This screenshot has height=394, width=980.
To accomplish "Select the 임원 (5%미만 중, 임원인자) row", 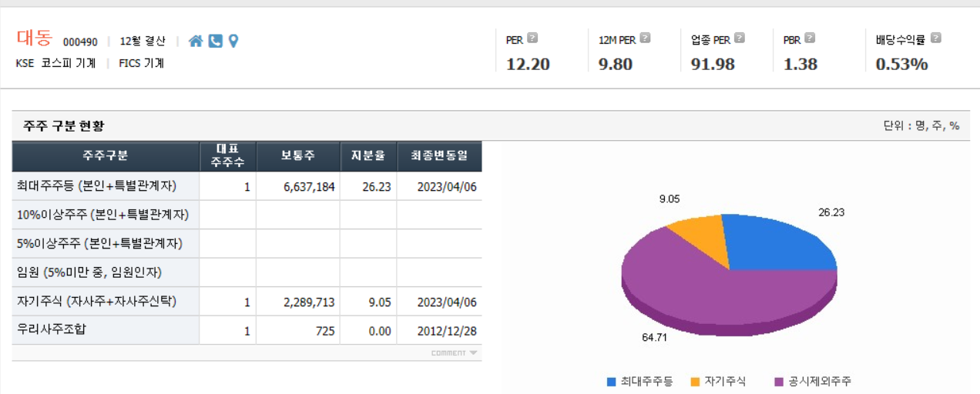I will pos(89,272).
